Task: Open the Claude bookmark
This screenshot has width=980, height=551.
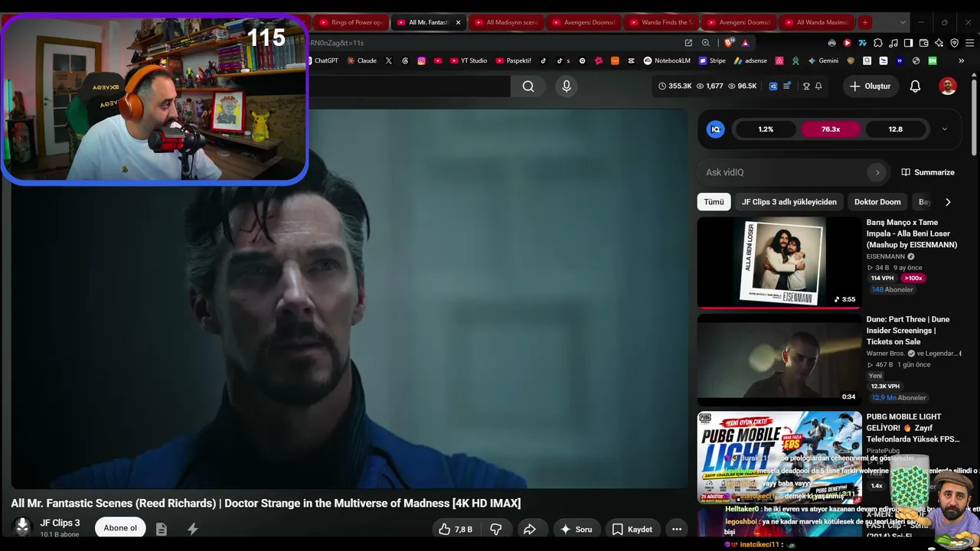Action: pos(361,60)
